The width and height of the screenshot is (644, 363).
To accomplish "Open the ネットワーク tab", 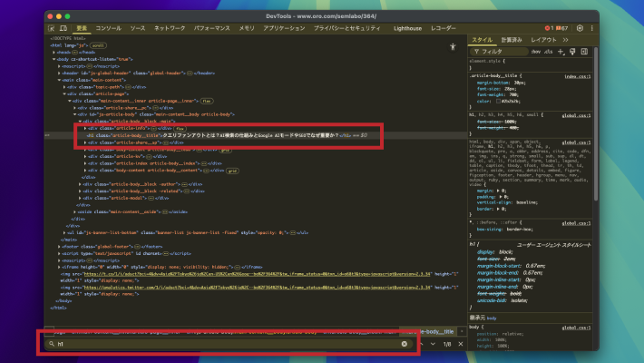I will (x=170, y=29).
